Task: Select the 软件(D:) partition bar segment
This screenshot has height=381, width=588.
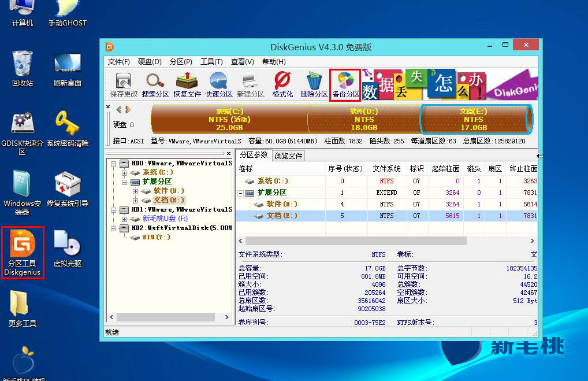Action: [364, 119]
